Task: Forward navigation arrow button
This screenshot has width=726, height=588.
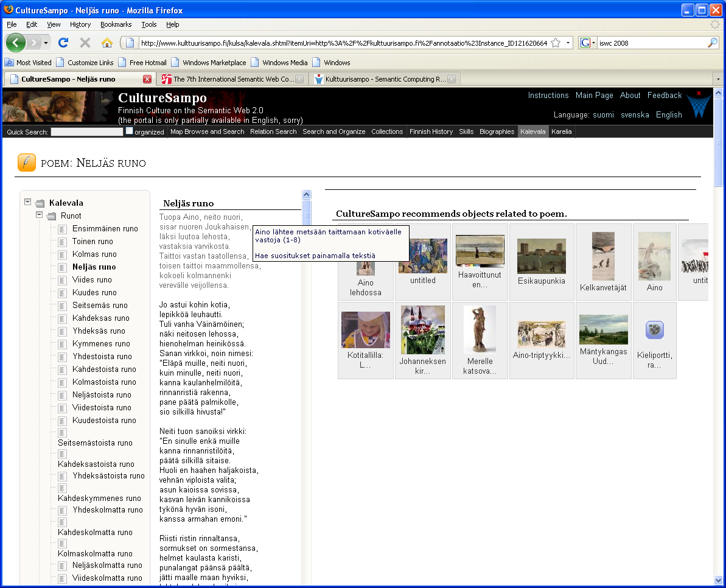Action: coord(33,43)
